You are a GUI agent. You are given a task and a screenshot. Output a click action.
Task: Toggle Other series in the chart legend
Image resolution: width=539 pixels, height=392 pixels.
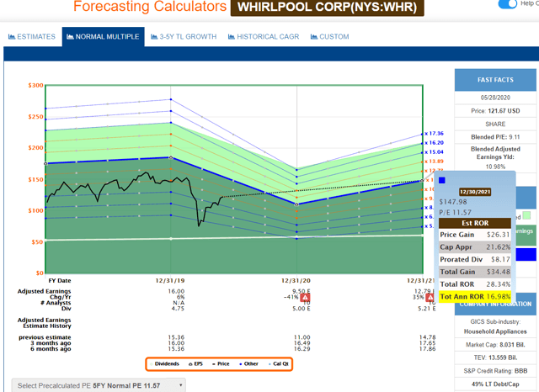point(248,364)
